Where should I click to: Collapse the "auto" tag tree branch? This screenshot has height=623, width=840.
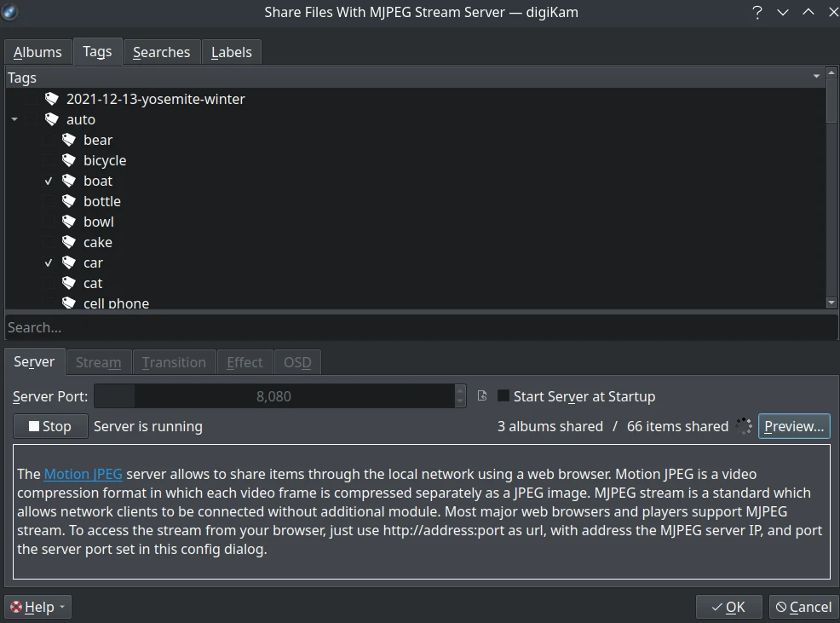14,119
